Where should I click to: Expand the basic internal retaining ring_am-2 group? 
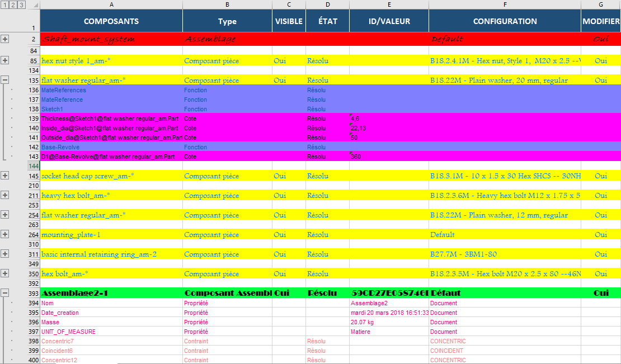5,254
